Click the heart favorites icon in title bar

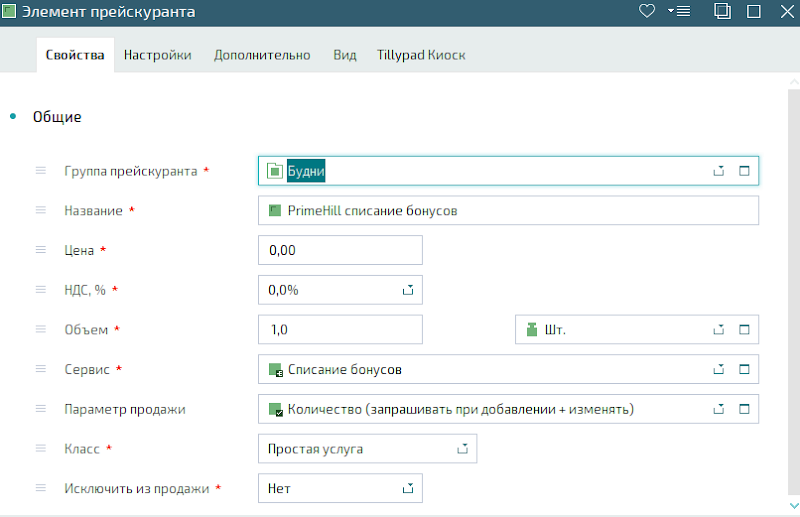(x=646, y=11)
